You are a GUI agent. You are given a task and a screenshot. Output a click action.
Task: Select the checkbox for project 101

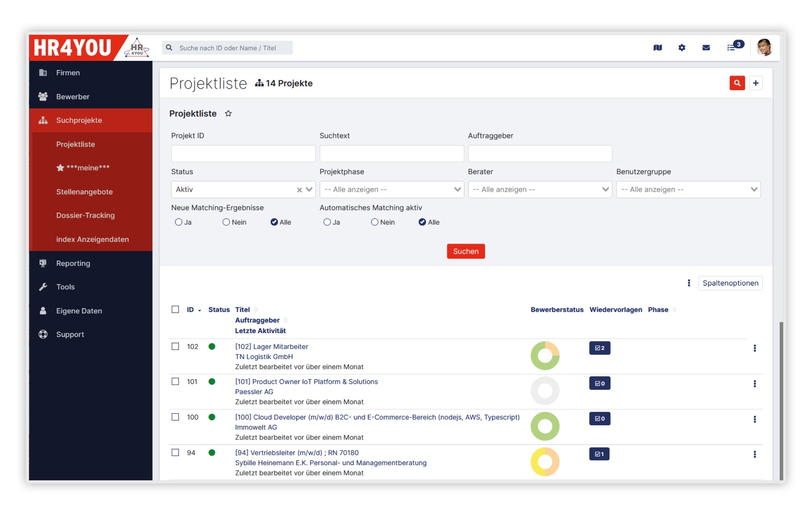(175, 381)
